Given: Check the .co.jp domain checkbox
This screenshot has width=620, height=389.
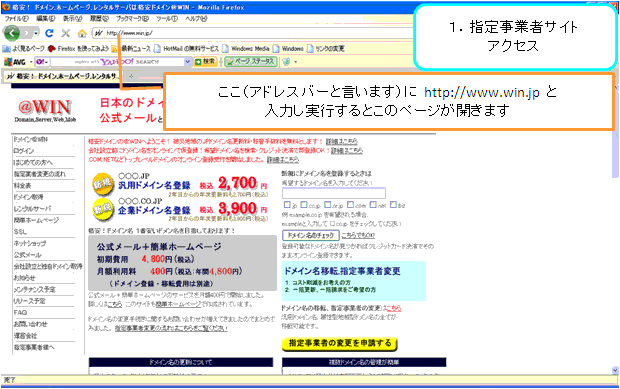Looking at the screenshot, I should 304,204.
